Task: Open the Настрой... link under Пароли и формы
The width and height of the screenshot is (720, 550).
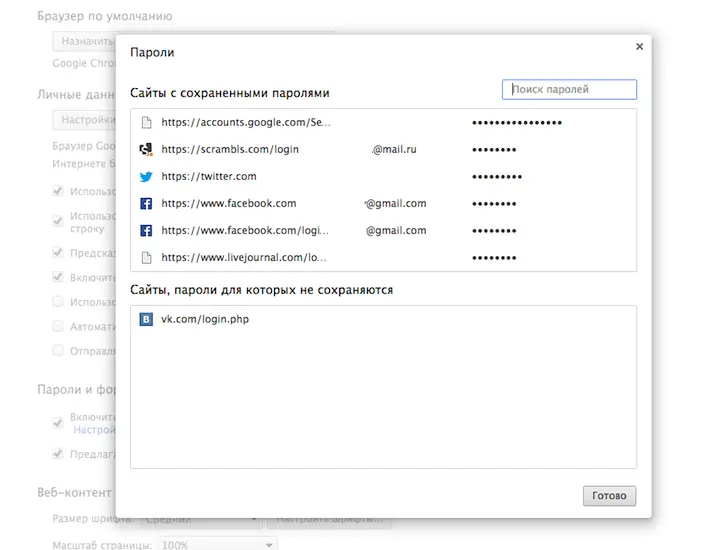Action: [95, 430]
